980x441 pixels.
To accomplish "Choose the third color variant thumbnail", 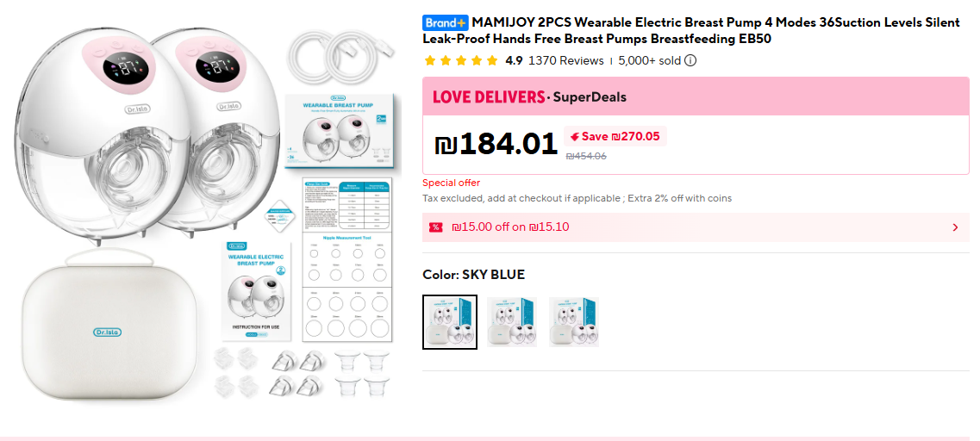I will pos(574,322).
